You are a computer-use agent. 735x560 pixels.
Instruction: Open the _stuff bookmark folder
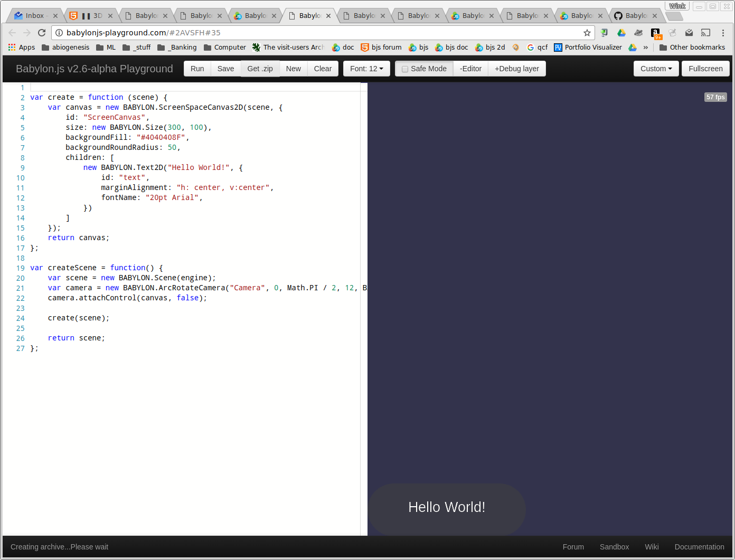(136, 48)
